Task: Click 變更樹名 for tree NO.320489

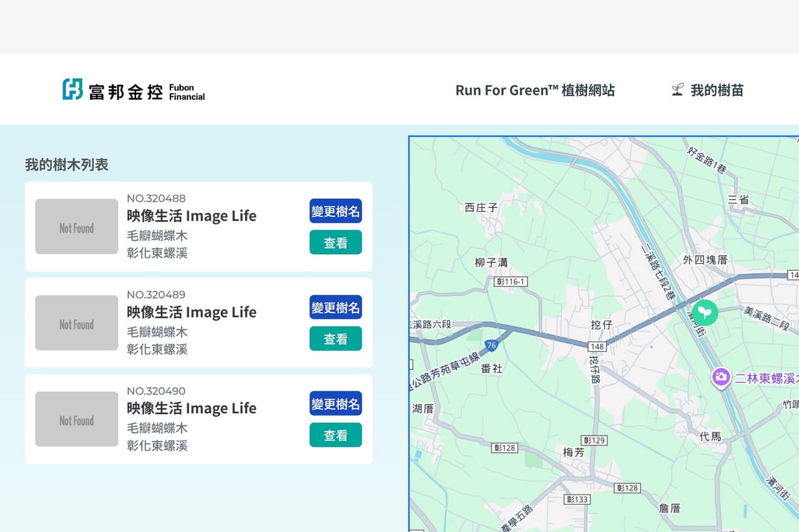Action: (336, 307)
